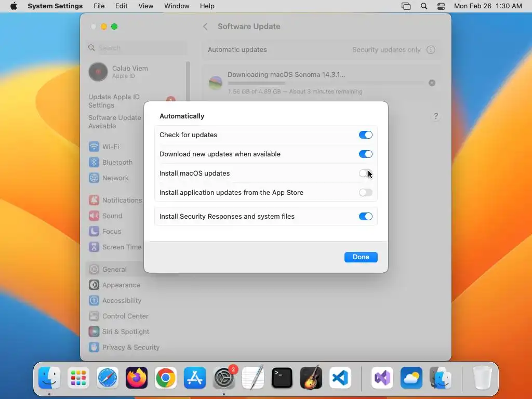Open Stage Manager from menu bar
The height and width of the screenshot is (399, 532).
point(406,6)
